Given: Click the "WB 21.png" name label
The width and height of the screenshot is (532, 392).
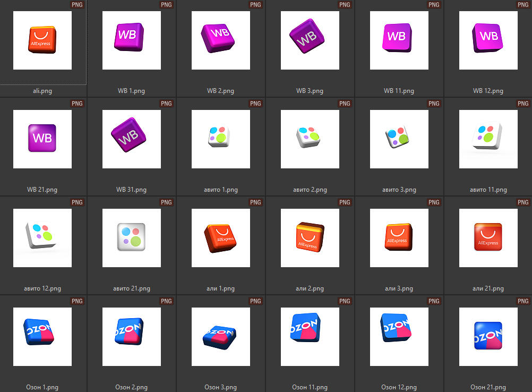Looking at the screenshot, I should pyautogui.click(x=42, y=190).
